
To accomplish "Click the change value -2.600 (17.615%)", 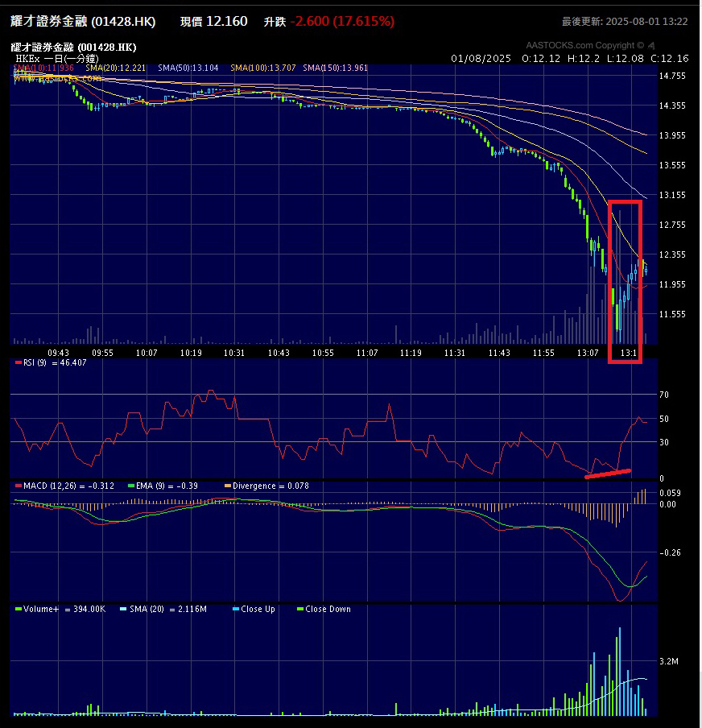I will tap(342, 22).
